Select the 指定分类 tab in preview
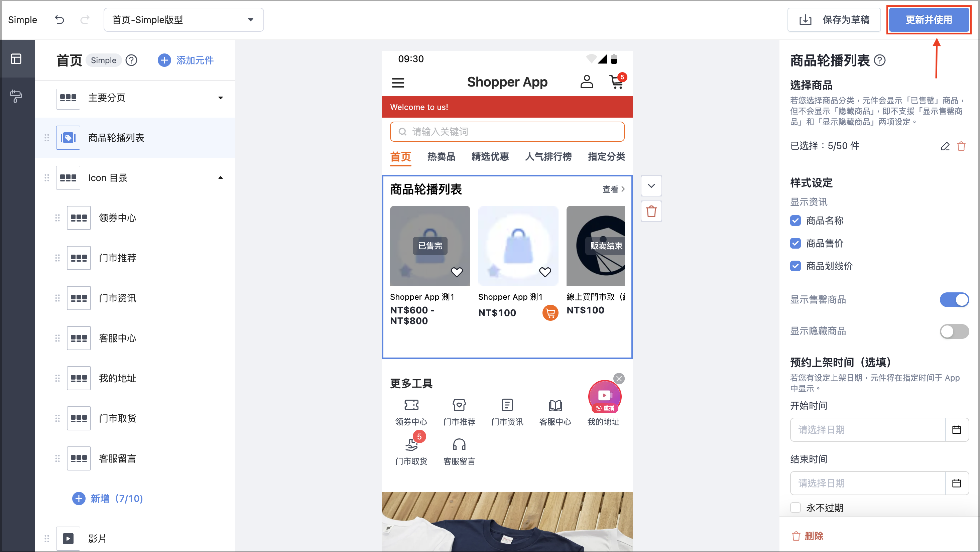 [x=606, y=156]
